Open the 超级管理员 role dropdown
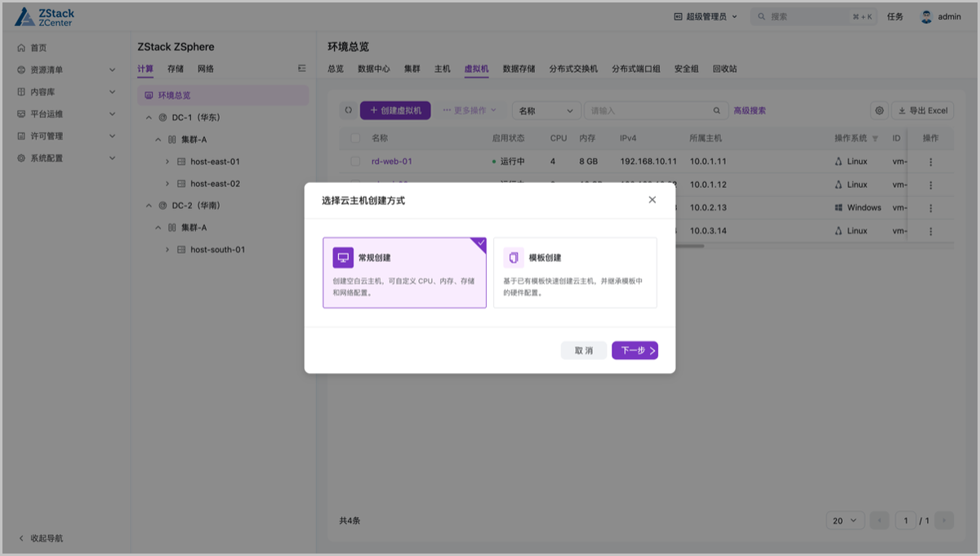The image size is (980, 556). tap(706, 16)
